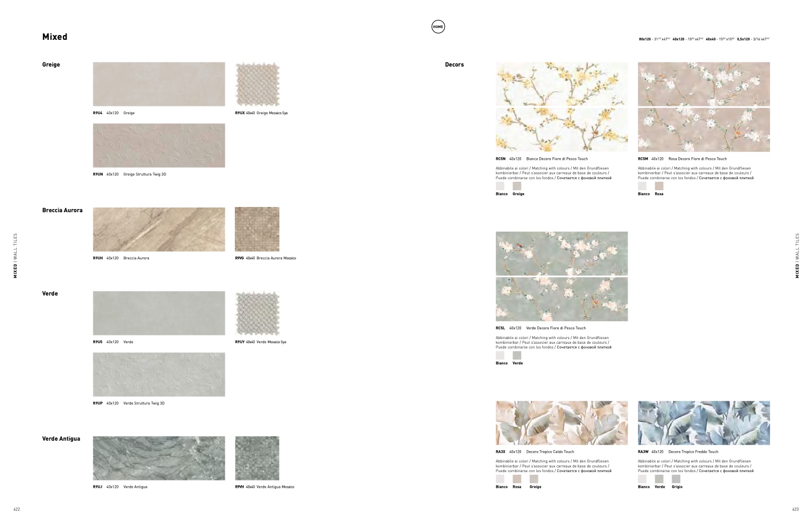Select the Greige 40x120 tile image
The image size is (812, 524).
click(159, 84)
